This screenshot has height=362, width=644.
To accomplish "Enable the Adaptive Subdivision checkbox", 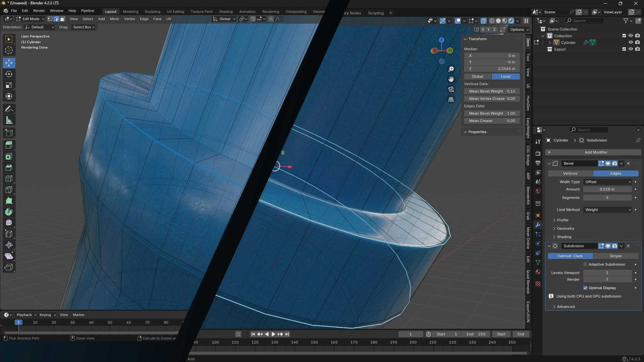I will point(585,264).
